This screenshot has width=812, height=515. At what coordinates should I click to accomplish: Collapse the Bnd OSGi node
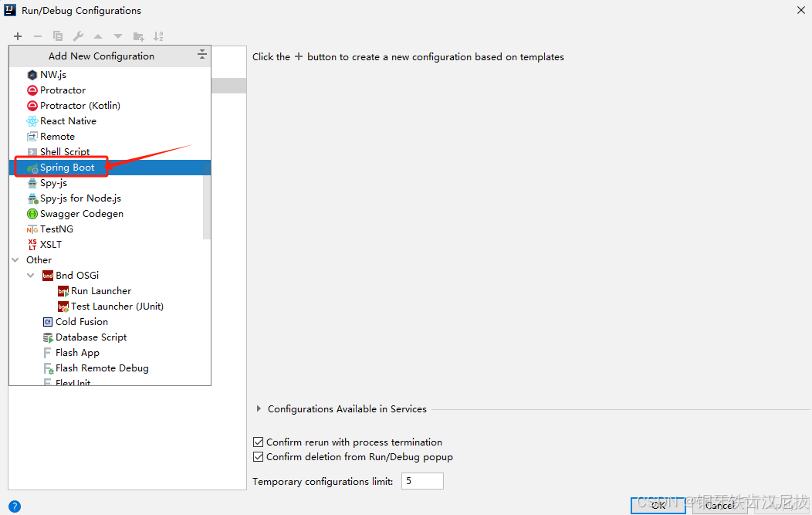click(31, 276)
